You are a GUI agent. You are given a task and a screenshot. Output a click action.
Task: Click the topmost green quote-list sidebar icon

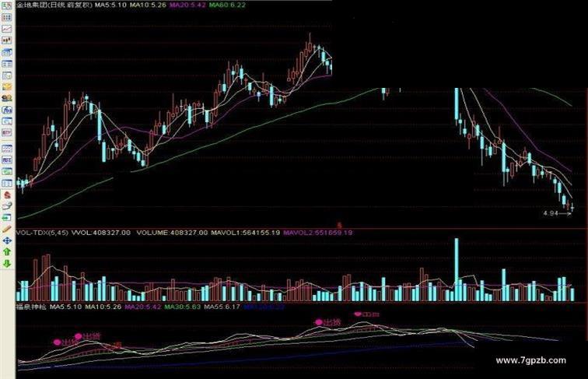coord(7,6)
